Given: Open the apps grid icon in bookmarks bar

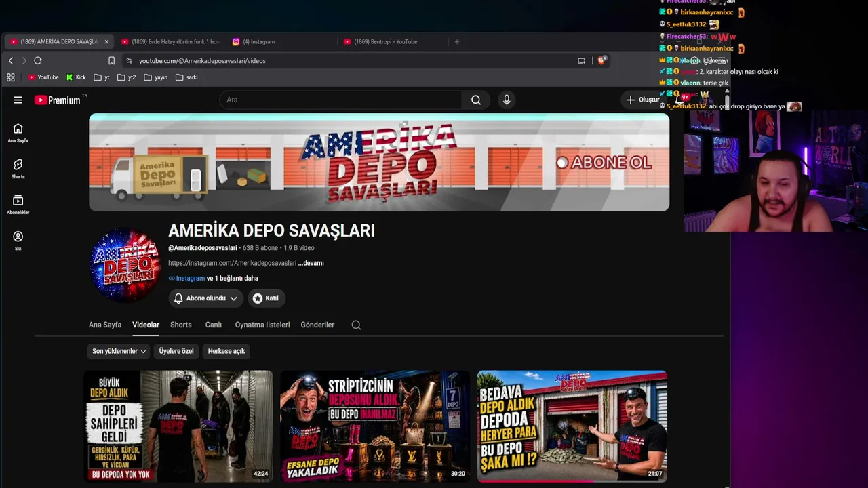Looking at the screenshot, I should tap(11, 77).
